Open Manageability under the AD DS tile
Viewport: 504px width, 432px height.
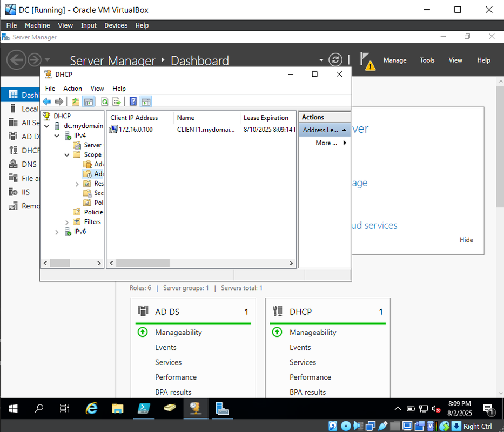178,332
